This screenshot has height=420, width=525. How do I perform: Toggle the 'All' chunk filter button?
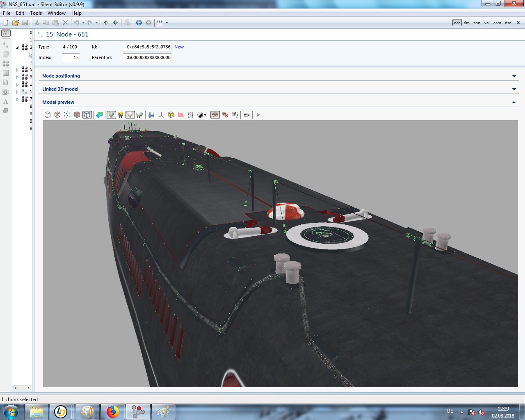pyautogui.click(x=6, y=33)
